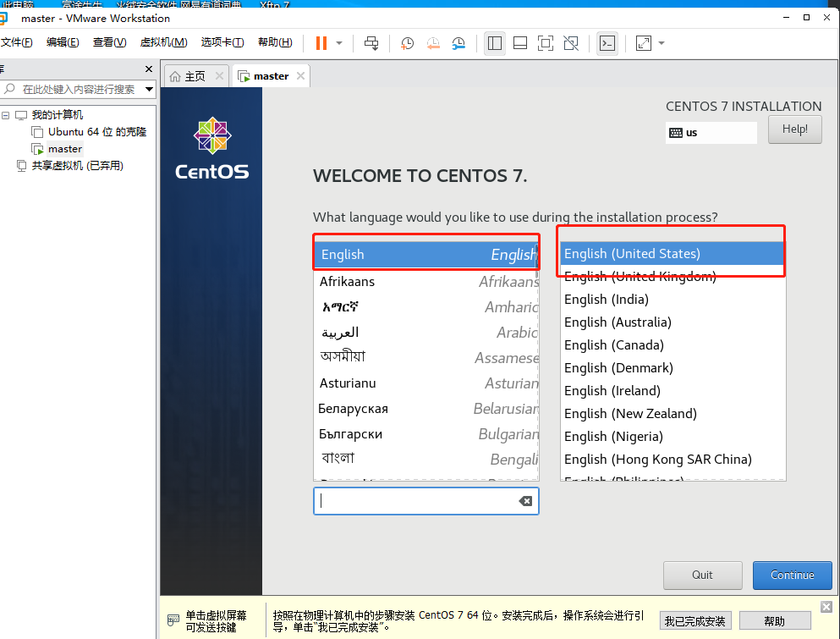Click the Quit button
This screenshot has width=840, height=639.
(x=702, y=576)
